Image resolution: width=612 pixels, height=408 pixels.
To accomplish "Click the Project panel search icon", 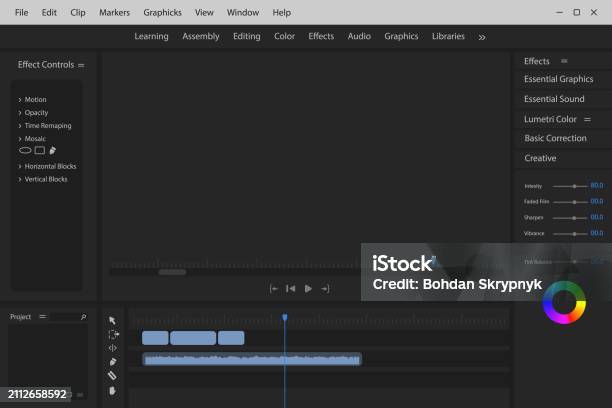I will [83, 317].
